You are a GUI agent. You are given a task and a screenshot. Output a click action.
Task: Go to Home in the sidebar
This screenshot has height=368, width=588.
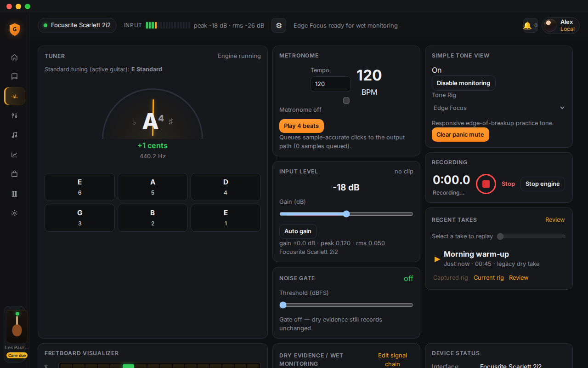[x=14, y=57]
